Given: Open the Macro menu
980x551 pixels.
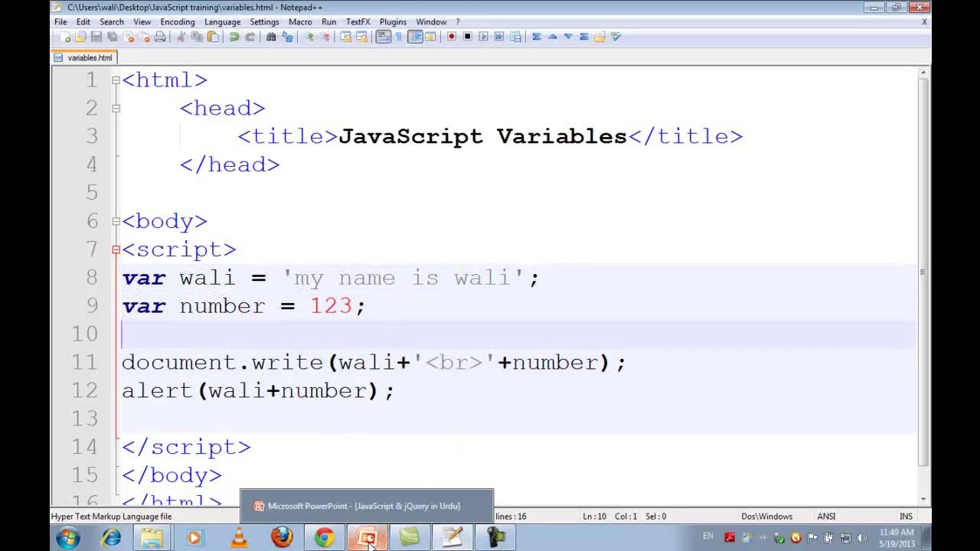Looking at the screenshot, I should [x=300, y=22].
